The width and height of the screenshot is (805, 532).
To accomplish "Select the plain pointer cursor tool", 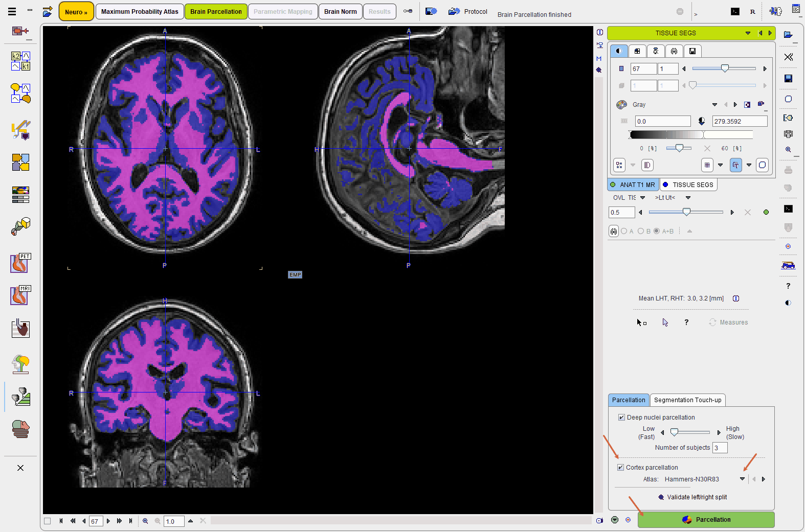I will 665,322.
